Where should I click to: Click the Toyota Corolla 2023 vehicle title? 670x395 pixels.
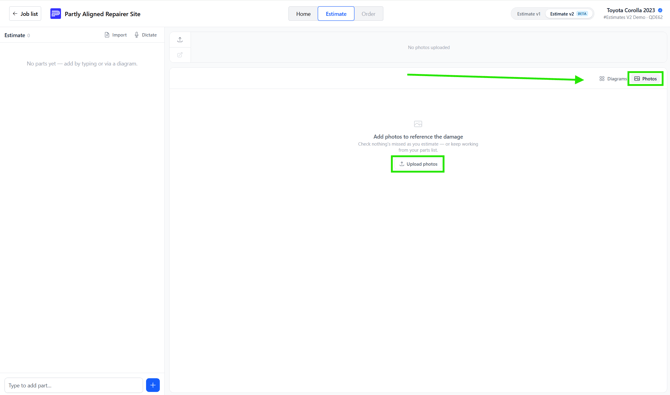pos(631,10)
